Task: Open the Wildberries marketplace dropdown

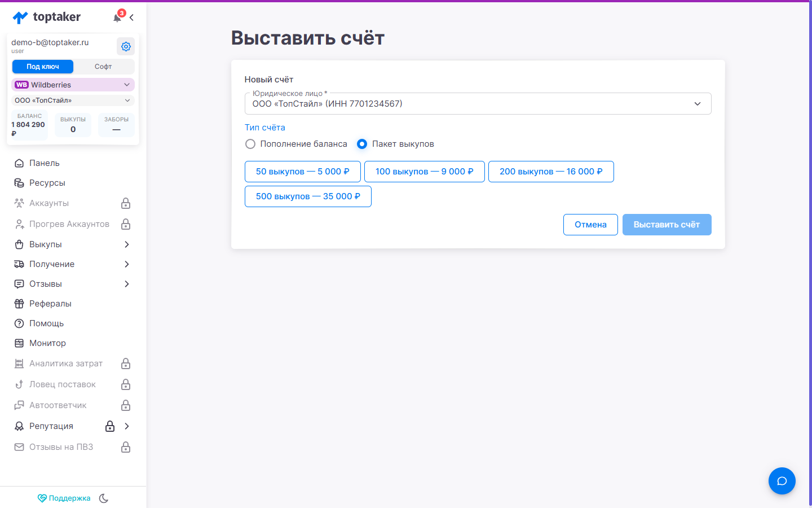Action: [x=73, y=85]
